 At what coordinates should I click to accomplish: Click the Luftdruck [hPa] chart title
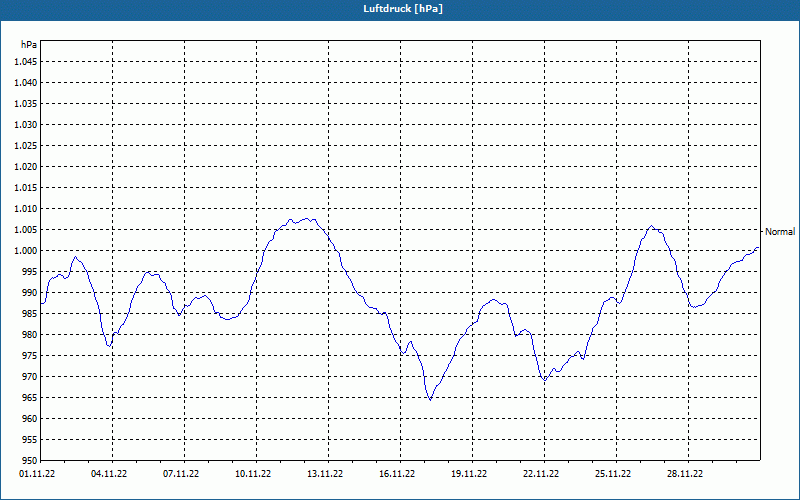(x=403, y=9)
